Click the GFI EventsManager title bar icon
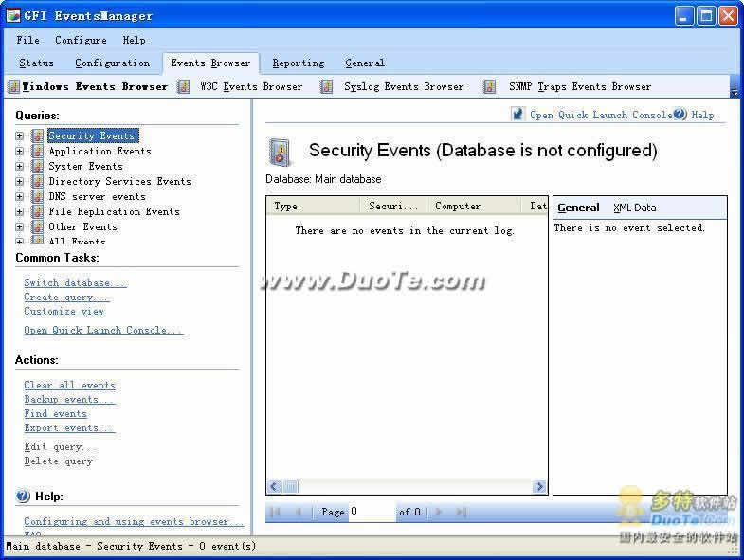Image resolution: width=744 pixels, height=560 pixels. pyautogui.click(x=13, y=15)
